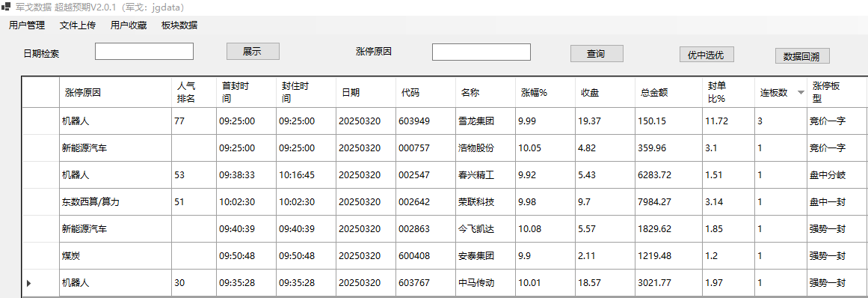
Task: Click total amount cell 7984.27
Action: [x=668, y=202]
